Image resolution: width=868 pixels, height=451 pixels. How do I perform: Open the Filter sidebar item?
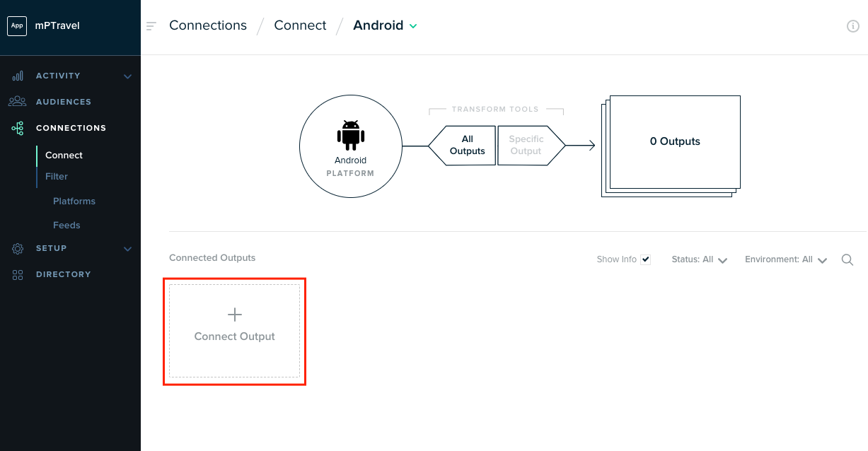[57, 177]
